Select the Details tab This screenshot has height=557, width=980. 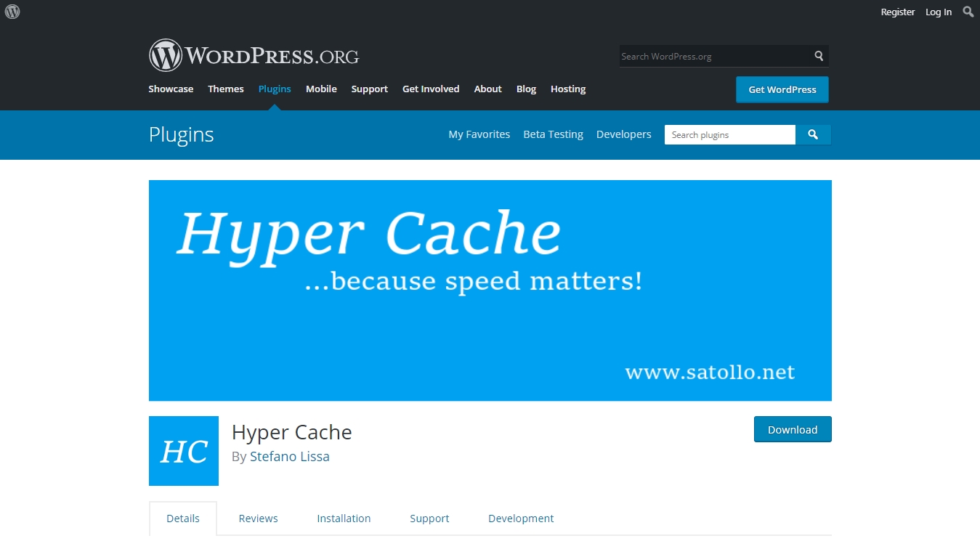pyautogui.click(x=183, y=519)
